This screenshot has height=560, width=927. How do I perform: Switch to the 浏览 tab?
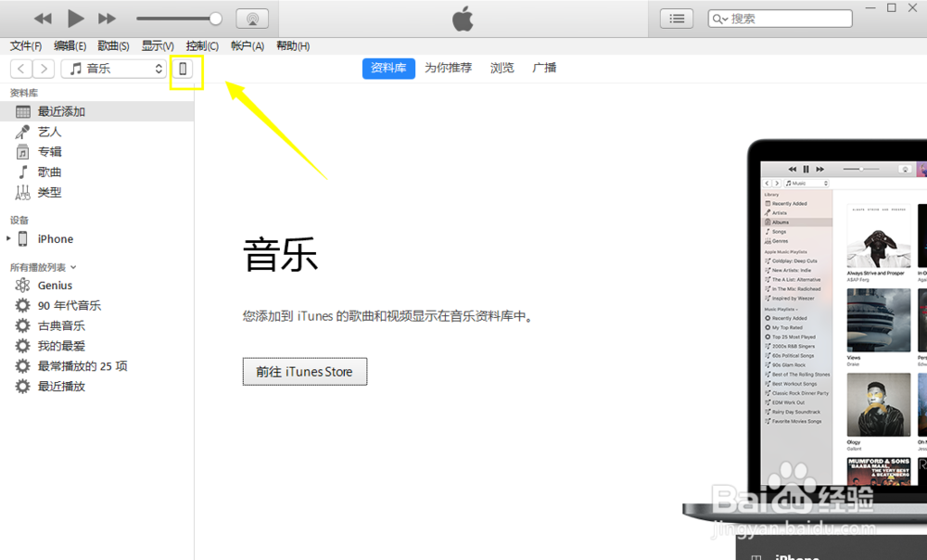(x=502, y=68)
